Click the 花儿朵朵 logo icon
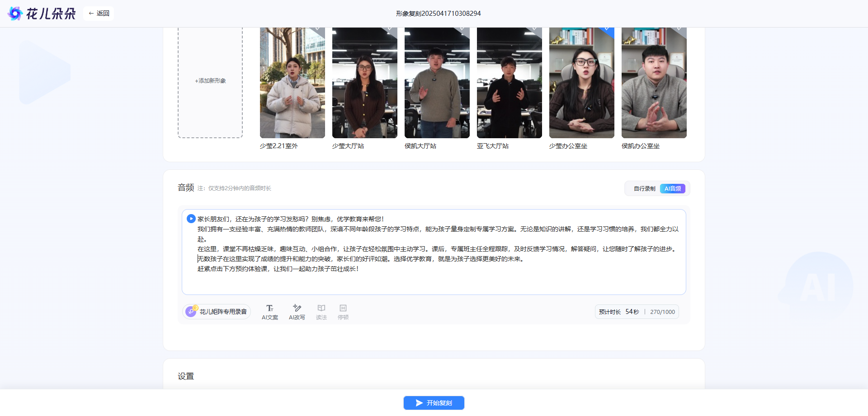The image size is (868, 416). (x=15, y=14)
